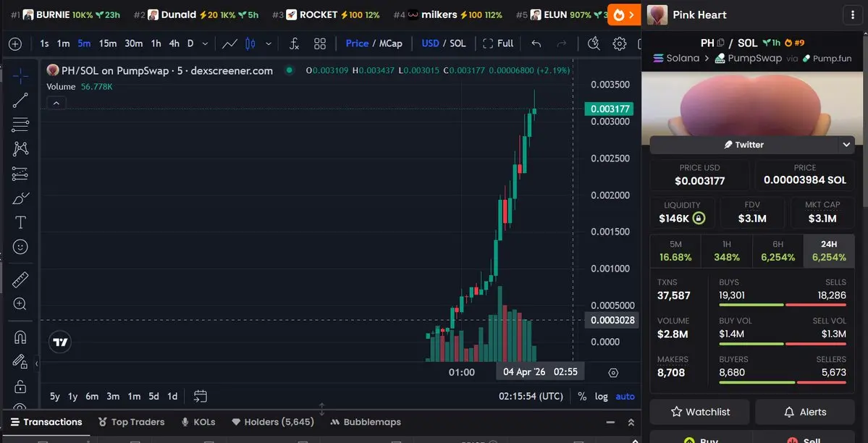The height and width of the screenshot is (443, 868).
Task: Open price Alerts
Action: 805,412
